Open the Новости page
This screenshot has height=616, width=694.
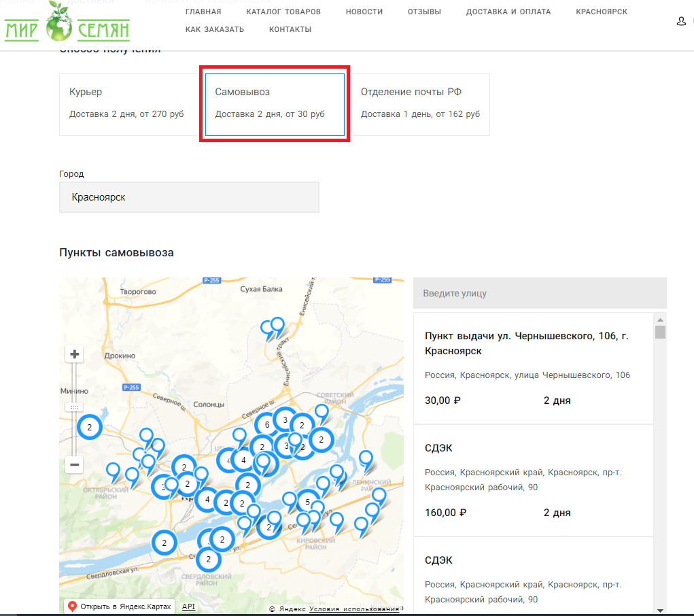point(364,12)
